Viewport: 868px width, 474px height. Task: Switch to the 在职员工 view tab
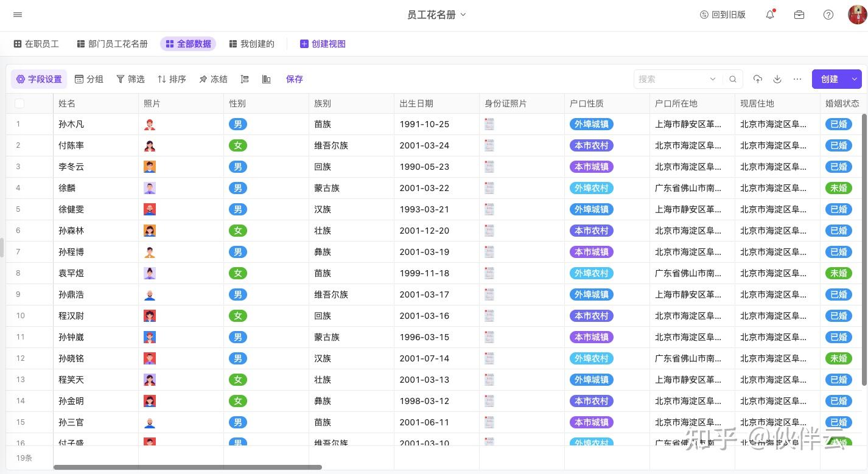click(x=37, y=44)
